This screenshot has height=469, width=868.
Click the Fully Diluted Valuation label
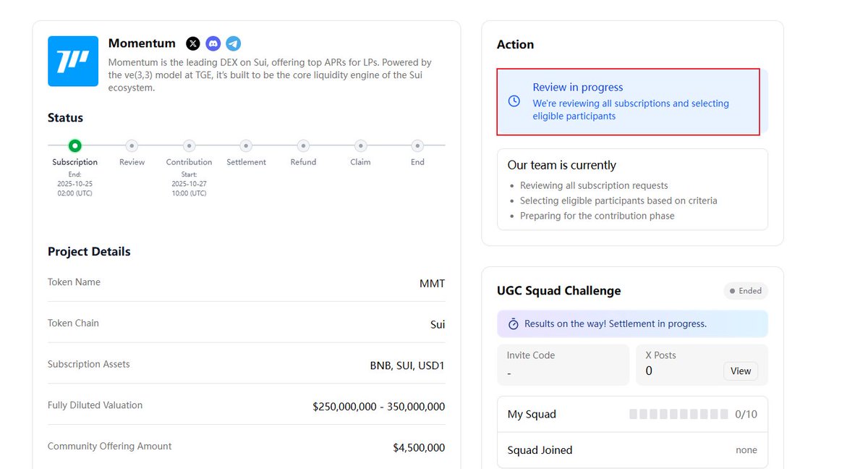95,405
